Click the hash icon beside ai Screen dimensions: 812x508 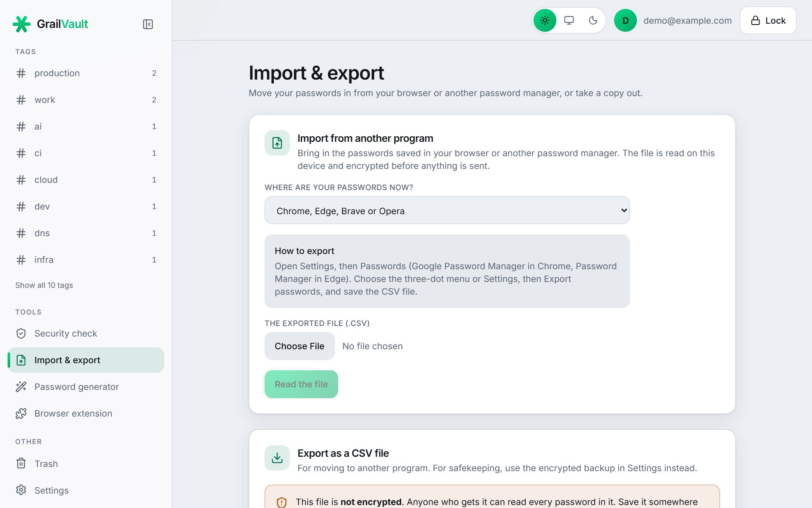21,127
